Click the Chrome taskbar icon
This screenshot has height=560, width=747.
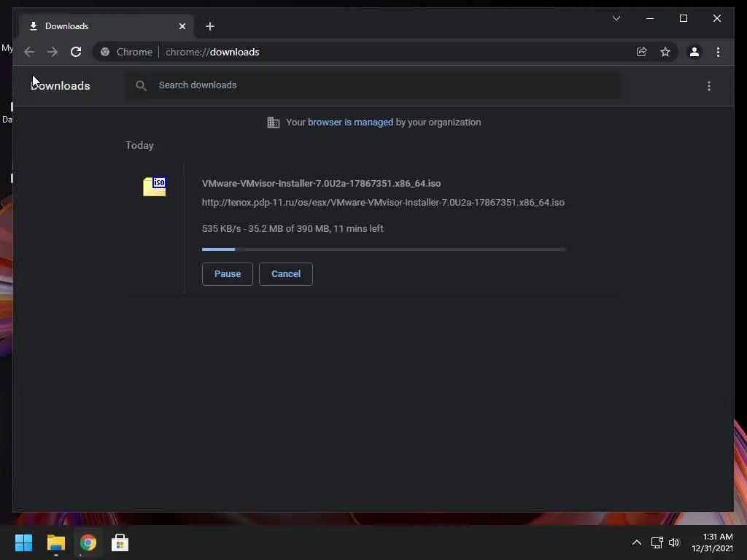[88, 542]
